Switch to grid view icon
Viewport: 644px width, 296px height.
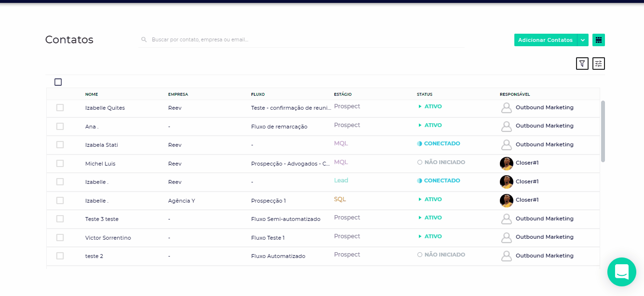(x=599, y=40)
